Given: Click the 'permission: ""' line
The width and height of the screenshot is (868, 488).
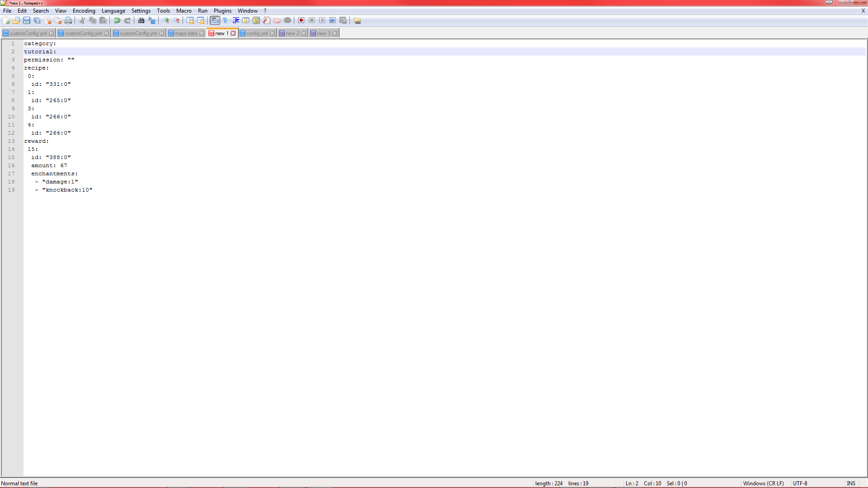Looking at the screenshot, I should [49, 60].
